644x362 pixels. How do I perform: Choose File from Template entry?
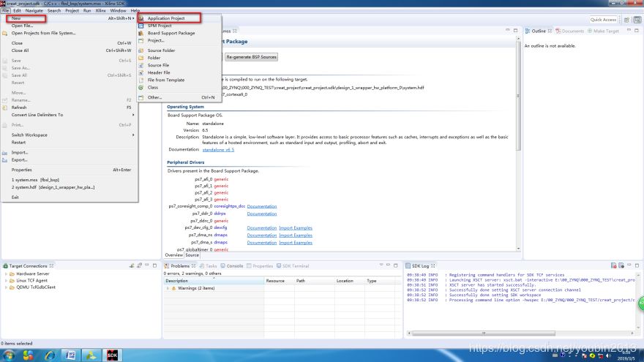[x=166, y=80]
